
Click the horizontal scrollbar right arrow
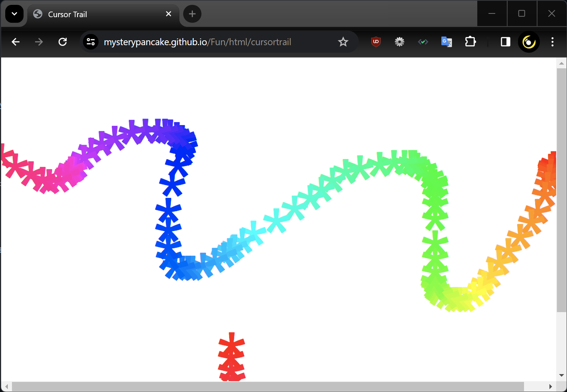click(551, 386)
